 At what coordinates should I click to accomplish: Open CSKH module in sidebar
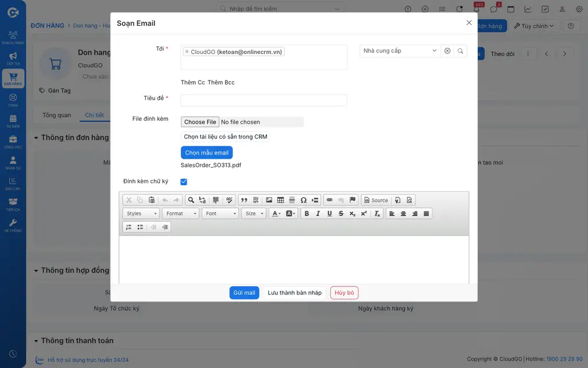[x=13, y=100]
